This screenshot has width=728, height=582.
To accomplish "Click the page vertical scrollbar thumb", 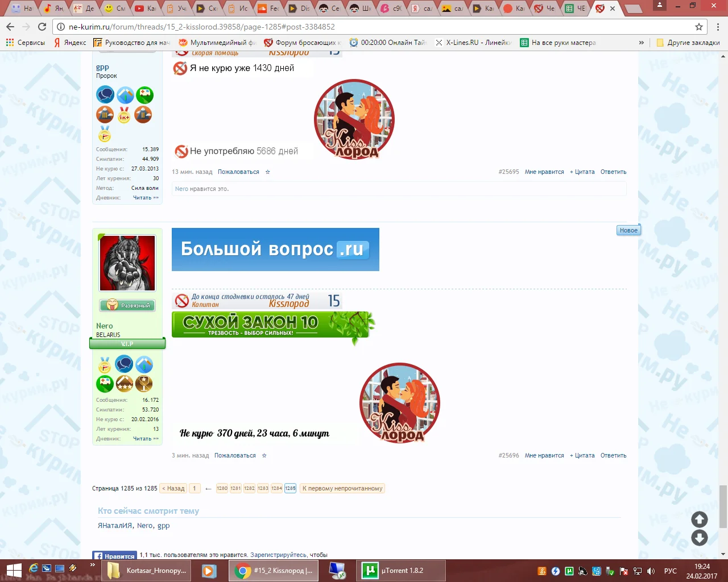I will tap(723, 506).
